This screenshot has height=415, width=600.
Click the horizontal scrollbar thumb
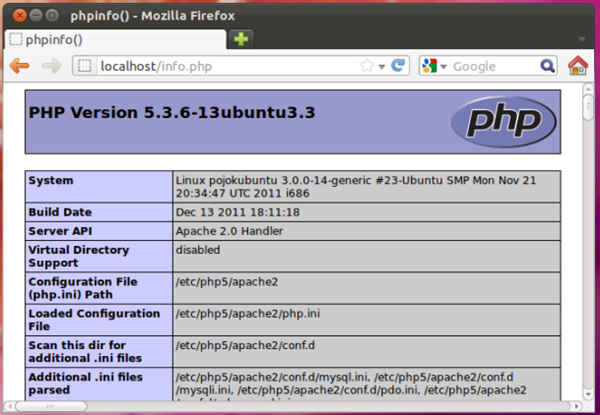pos(51,406)
